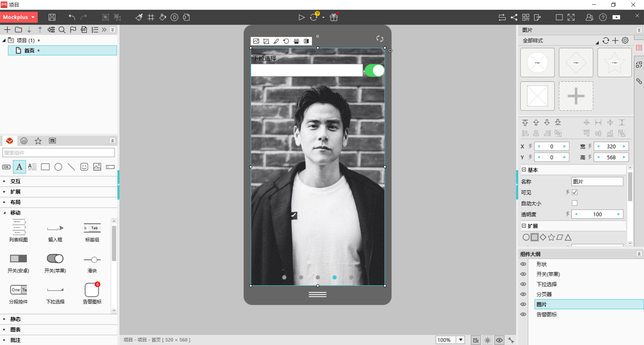
Task: Select the rectangle shape component
Action: click(x=45, y=167)
